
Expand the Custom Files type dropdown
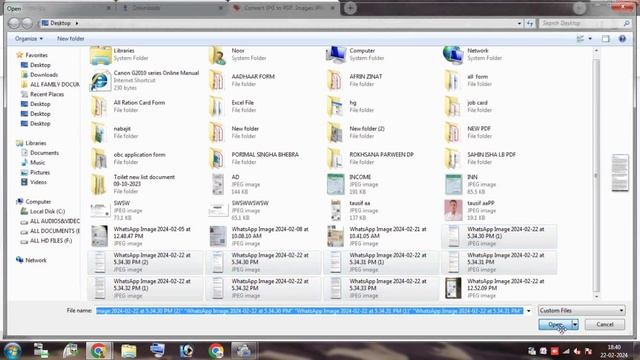coord(581,311)
